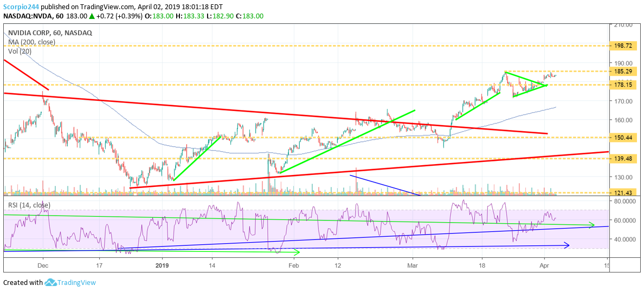Click the green up arrow beside price change
Viewport: 644px width, 292px height.
point(93,16)
